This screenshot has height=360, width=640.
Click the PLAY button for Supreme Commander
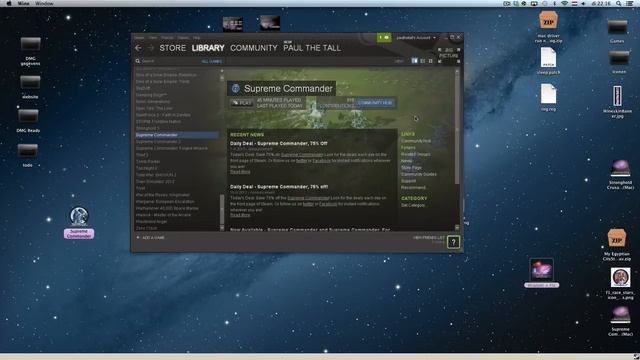coord(242,103)
